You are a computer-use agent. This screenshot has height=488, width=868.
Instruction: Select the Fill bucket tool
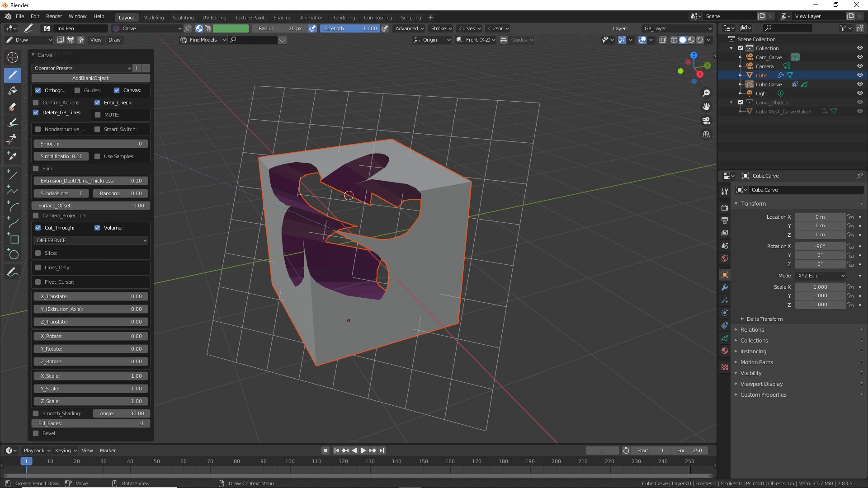pos(13,90)
